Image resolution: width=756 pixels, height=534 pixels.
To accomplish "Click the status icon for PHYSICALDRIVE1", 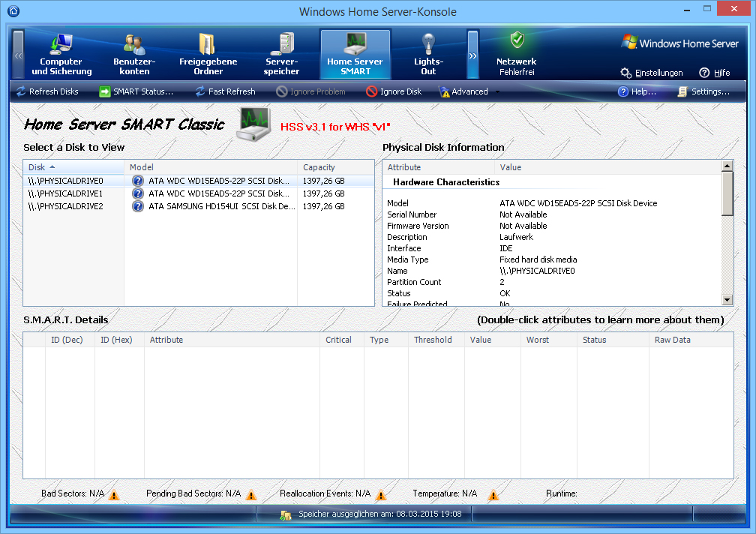I will click(x=138, y=193).
